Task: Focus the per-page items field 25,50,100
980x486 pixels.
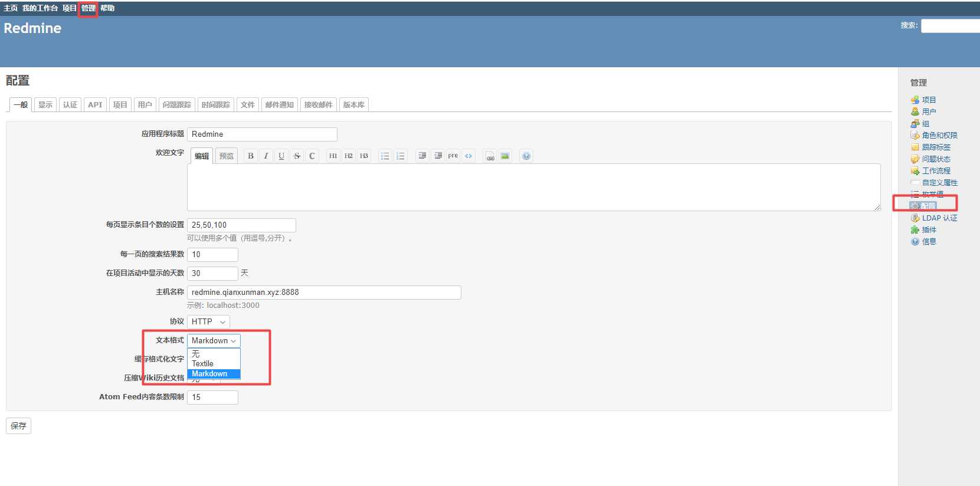Action: [x=241, y=225]
